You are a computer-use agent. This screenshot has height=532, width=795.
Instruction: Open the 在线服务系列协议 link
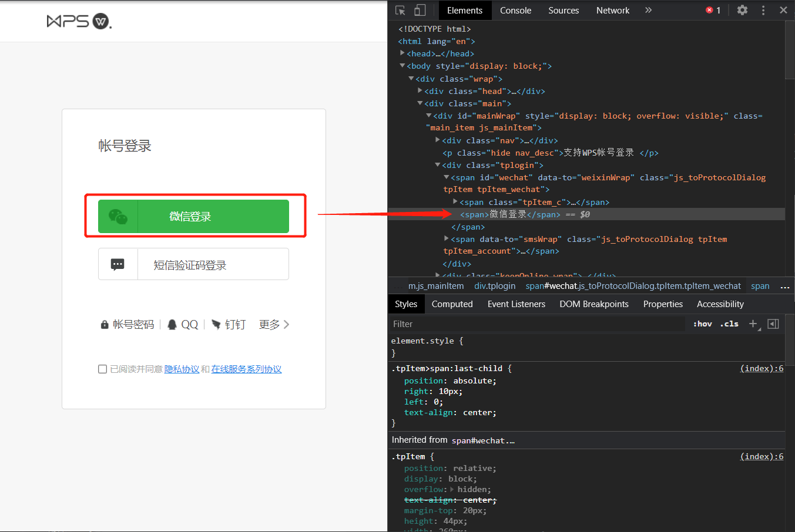[x=246, y=369]
